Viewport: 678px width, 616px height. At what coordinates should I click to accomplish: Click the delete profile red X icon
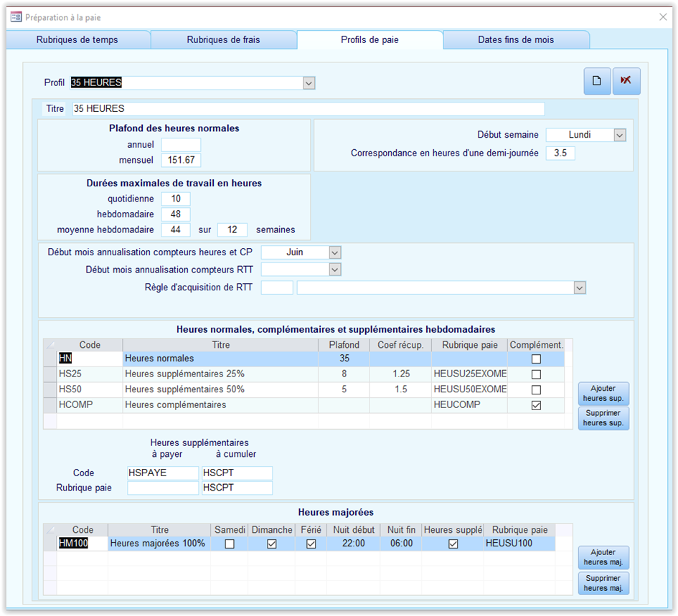tap(626, 81)
